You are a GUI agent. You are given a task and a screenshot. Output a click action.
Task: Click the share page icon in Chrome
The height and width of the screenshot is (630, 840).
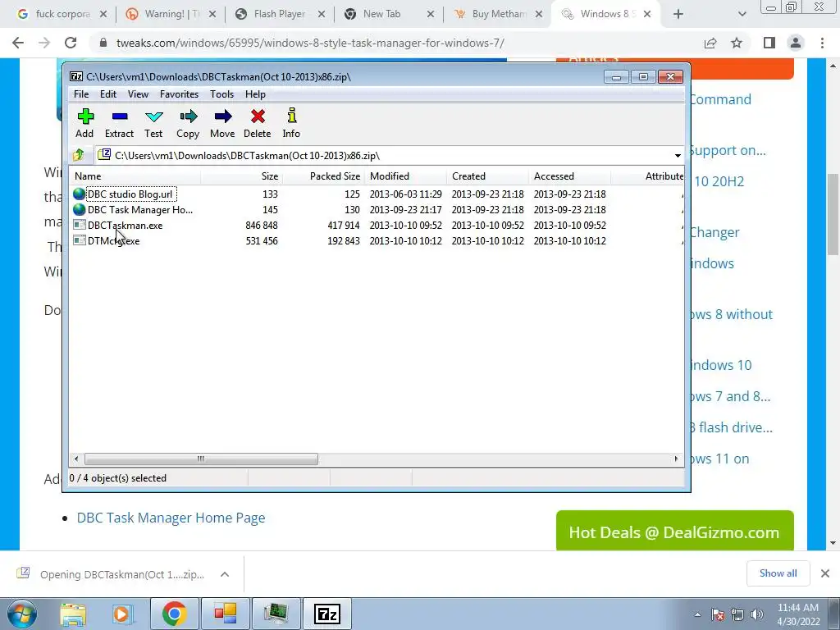[710, 43]
